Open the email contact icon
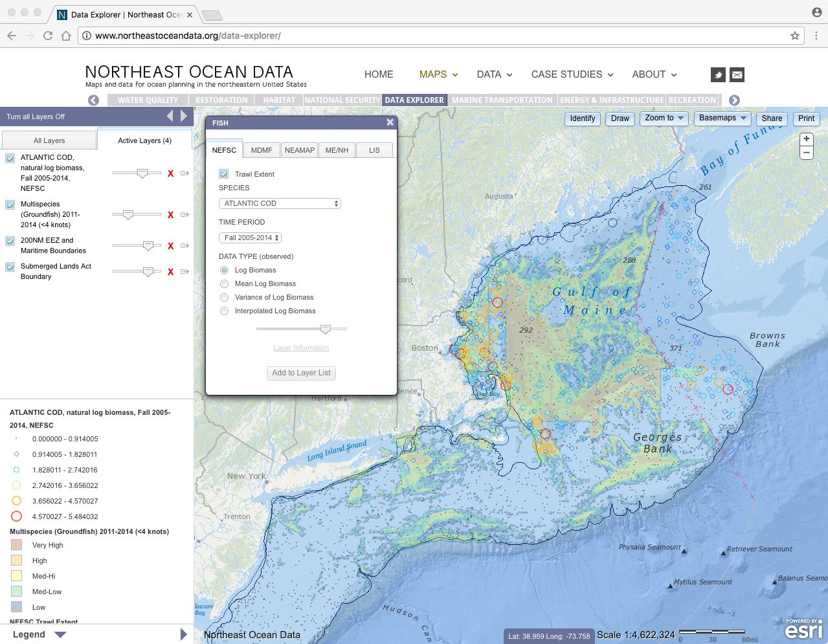Image resolution: width=828 pixels, height=644 pixels. point(737,75)
